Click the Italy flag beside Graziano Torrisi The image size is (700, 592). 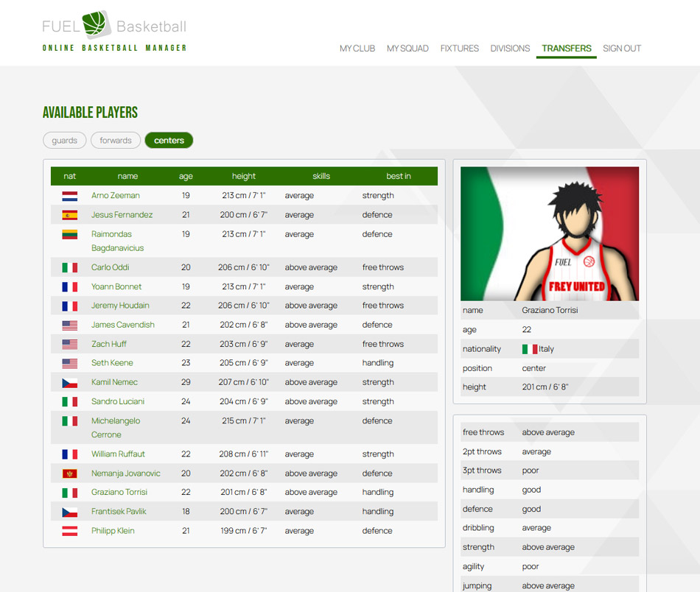69,492
